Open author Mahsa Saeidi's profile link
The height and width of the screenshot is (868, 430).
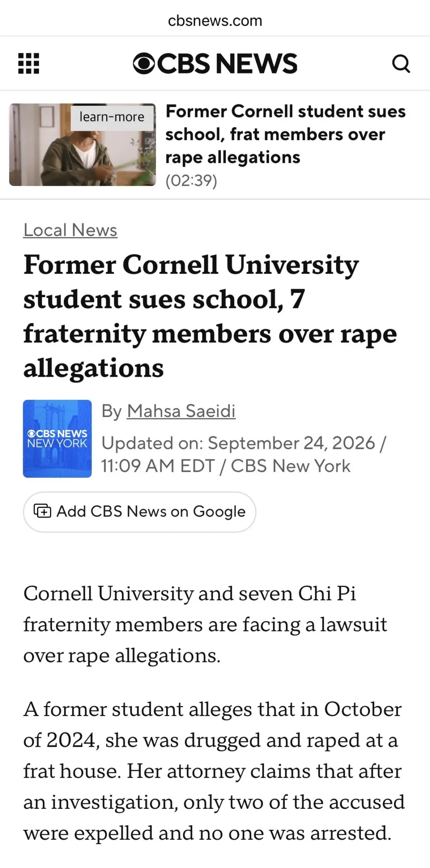(x=181, y=411)
